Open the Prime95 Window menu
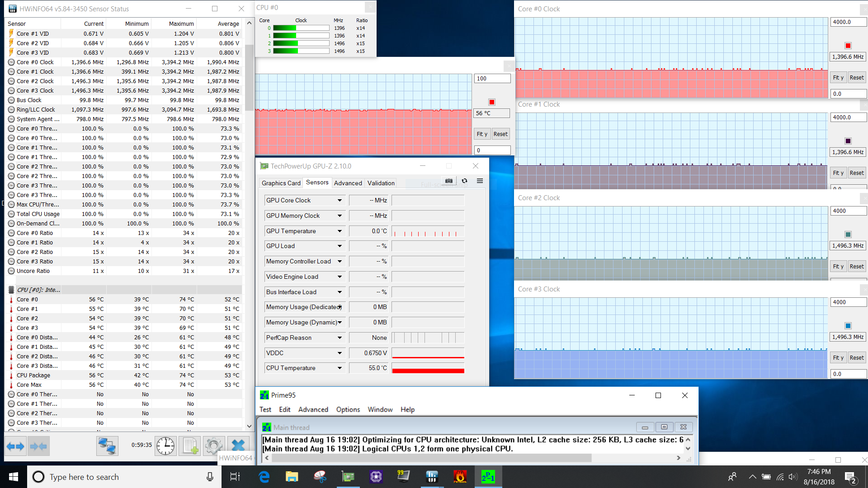Image resolution: width=868 pixels, height=488 pixels. 380,409
